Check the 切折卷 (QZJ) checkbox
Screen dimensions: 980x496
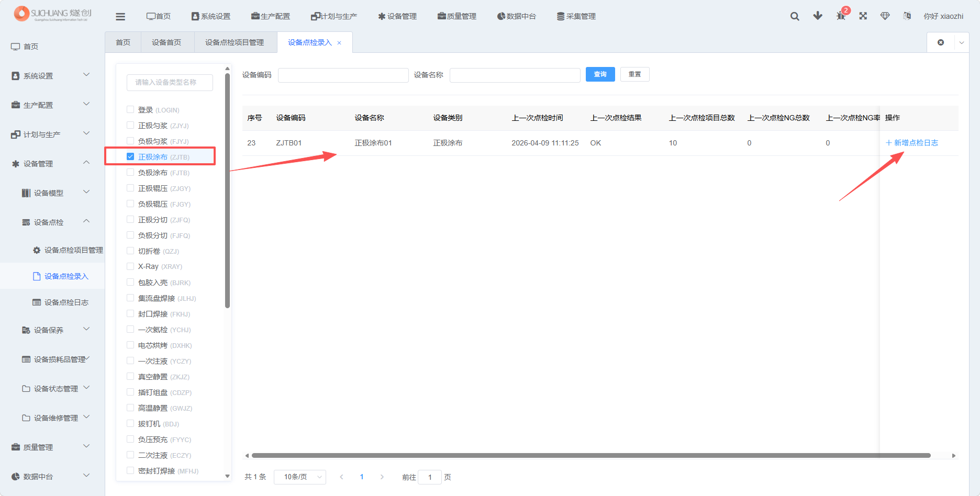pos(130,251)
